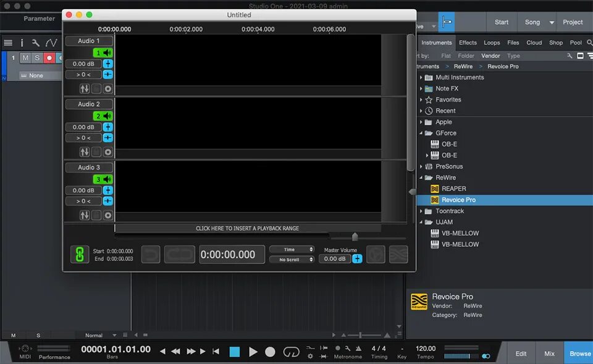Open Audio 3 track settings gear
Viewport: 593px width, 364px height.
(x=107, y=215)
